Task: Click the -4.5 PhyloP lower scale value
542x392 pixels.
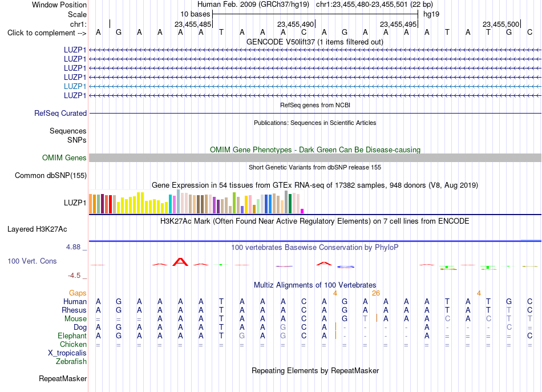Action: coord(74,276)
